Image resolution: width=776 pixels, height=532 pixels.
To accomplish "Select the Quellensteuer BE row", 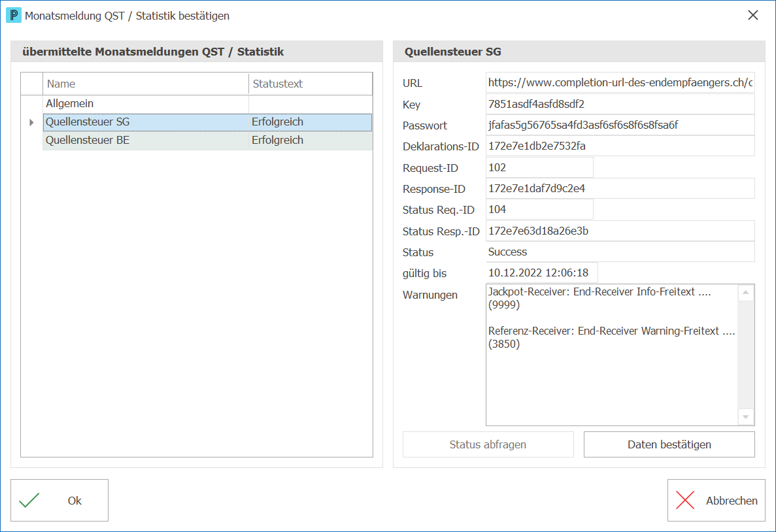I will coord(208,141).
